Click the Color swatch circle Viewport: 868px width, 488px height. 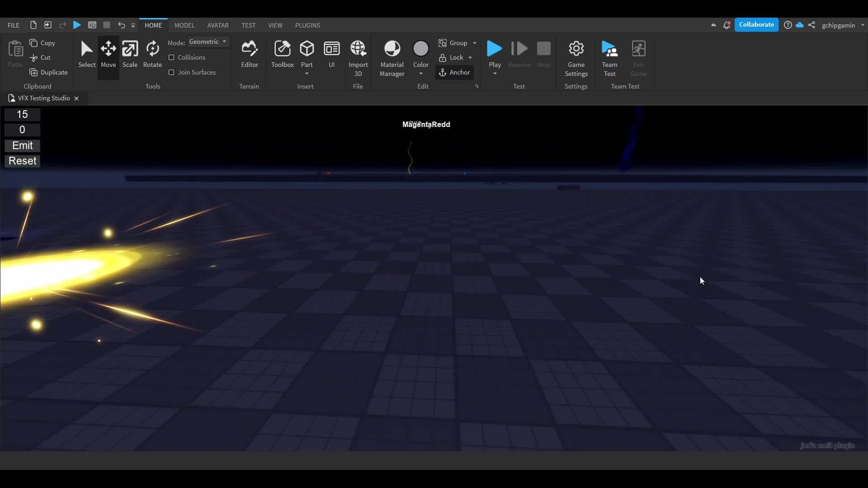[x=420, y=48]
